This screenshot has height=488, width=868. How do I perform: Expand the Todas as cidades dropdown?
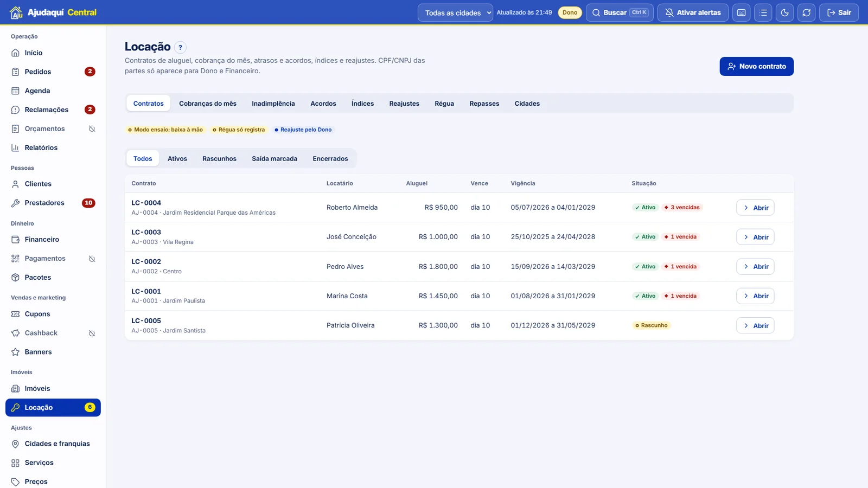455,12
